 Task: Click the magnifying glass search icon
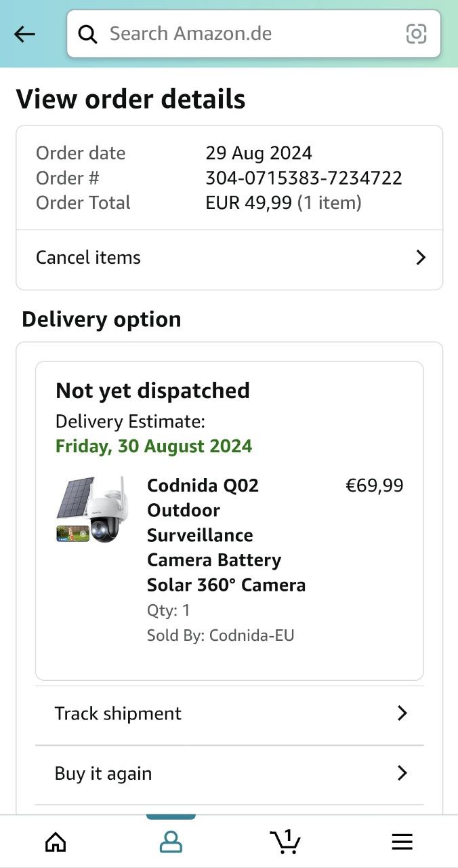[x=88, y=34]
